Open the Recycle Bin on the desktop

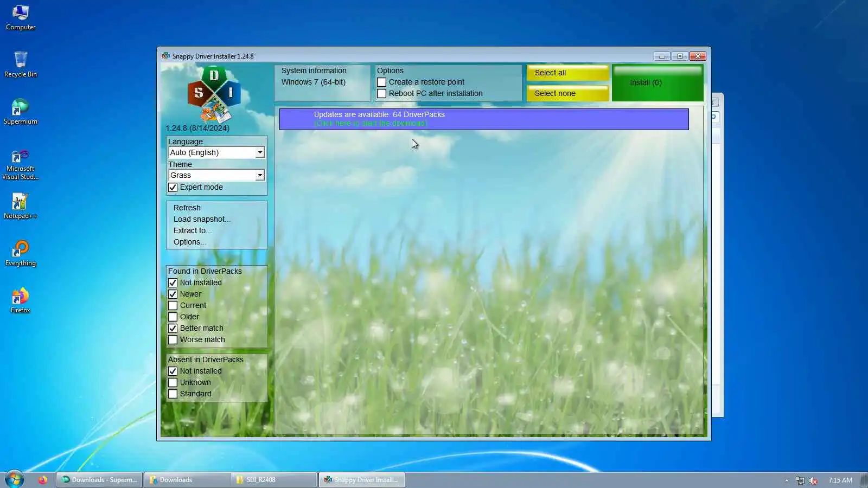(21, 65)
